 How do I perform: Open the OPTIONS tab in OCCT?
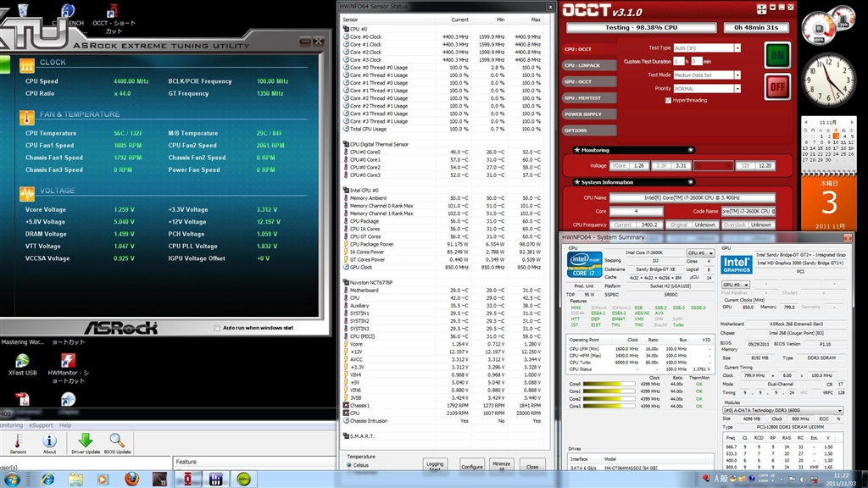589,130
